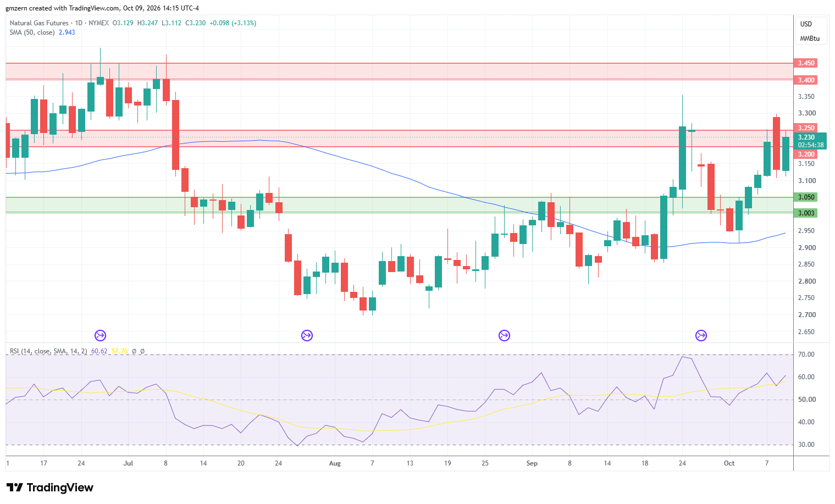Click the Jul label on time axis
Screen dimensions: 835x504
(128, 463)
